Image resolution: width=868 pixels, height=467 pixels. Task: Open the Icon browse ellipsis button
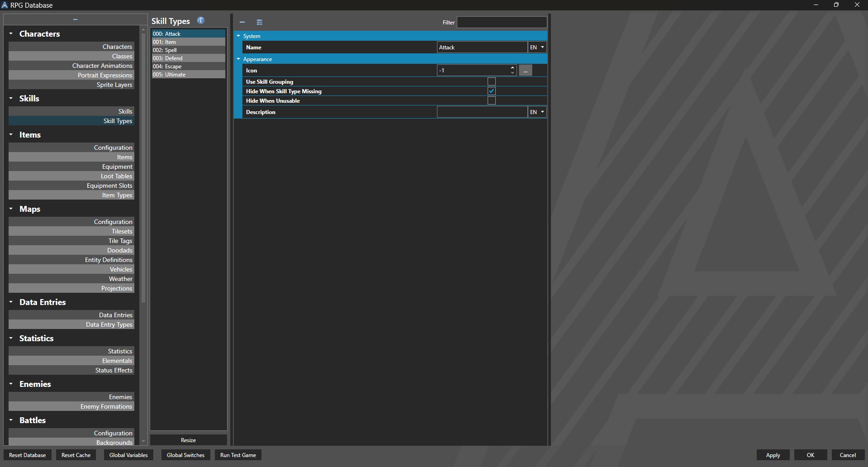[x=525, y=71]
